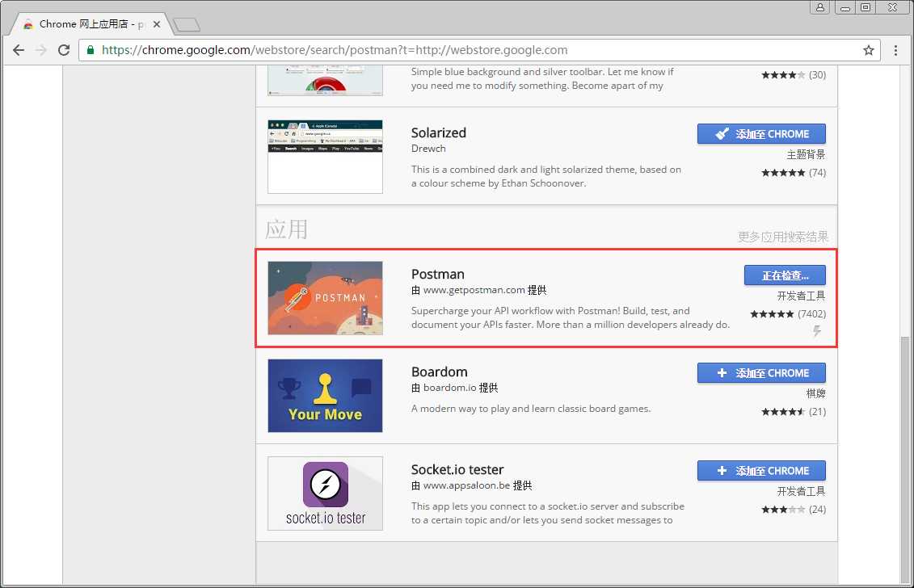Image resolution: width=914 pixels, height=588 pixels.
Task: Open the Postman title
Action: pyautogui.click(x=438, y=274)
